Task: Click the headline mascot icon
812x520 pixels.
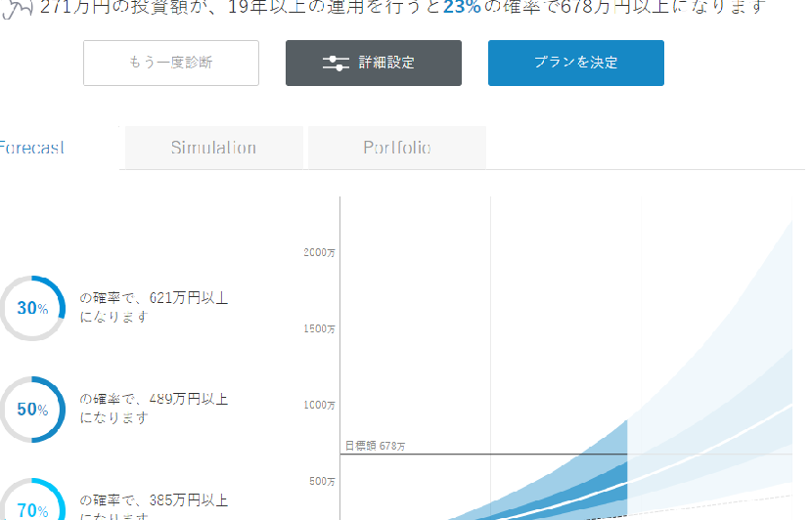Action: [17, 9]
